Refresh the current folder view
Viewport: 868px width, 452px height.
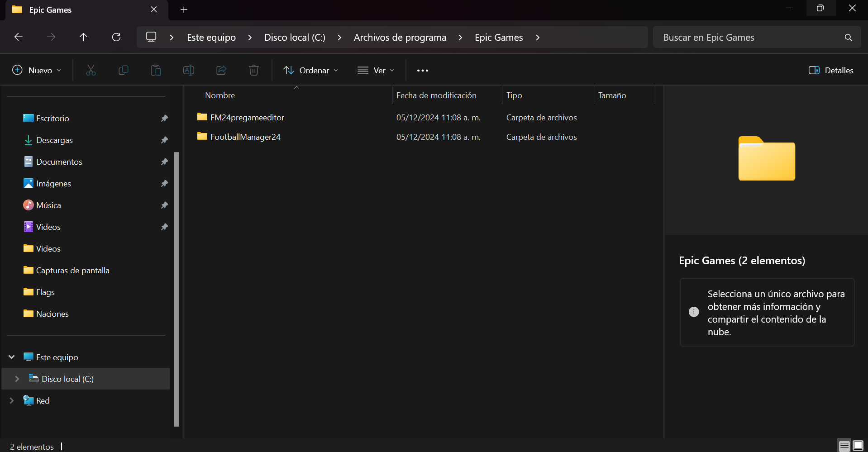pyautogui.click(x=116, y=37)
